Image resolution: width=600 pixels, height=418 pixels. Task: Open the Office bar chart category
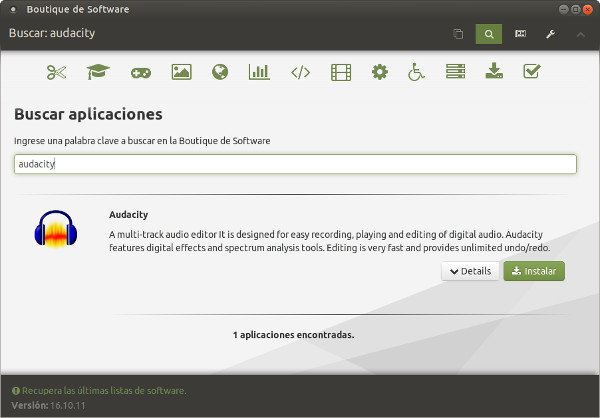(x=259, y=72)
